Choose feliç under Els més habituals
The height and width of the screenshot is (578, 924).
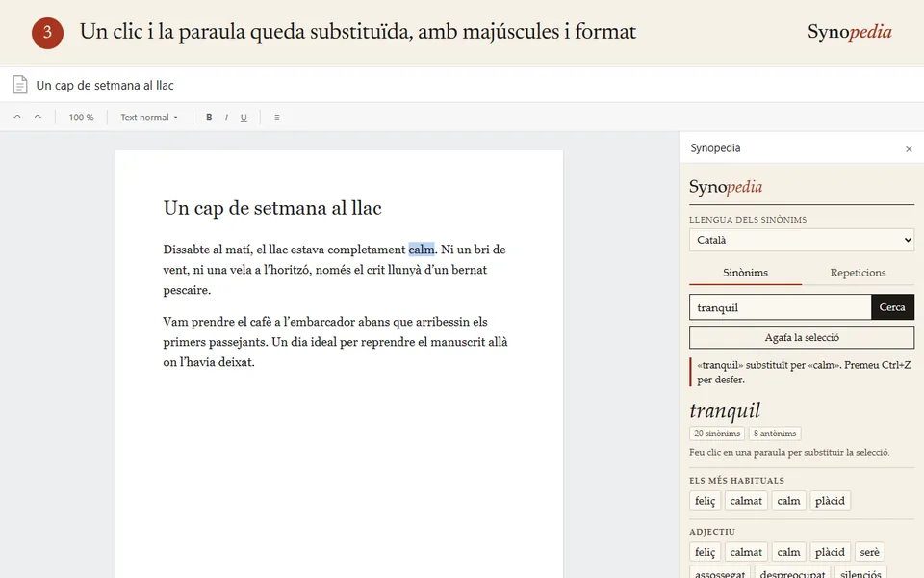[x=705, y=501]
